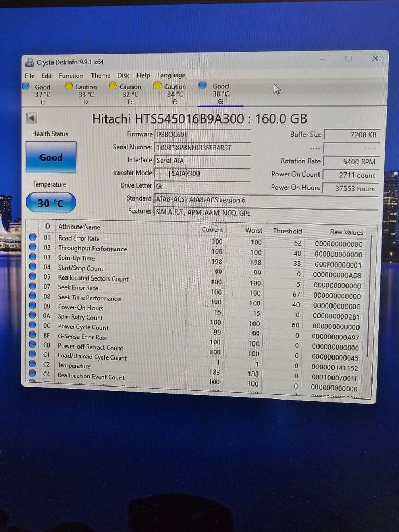Click the yellow status icon for drive D:
The height and width of the screenshot is (532, 399).
pos(69,86)
